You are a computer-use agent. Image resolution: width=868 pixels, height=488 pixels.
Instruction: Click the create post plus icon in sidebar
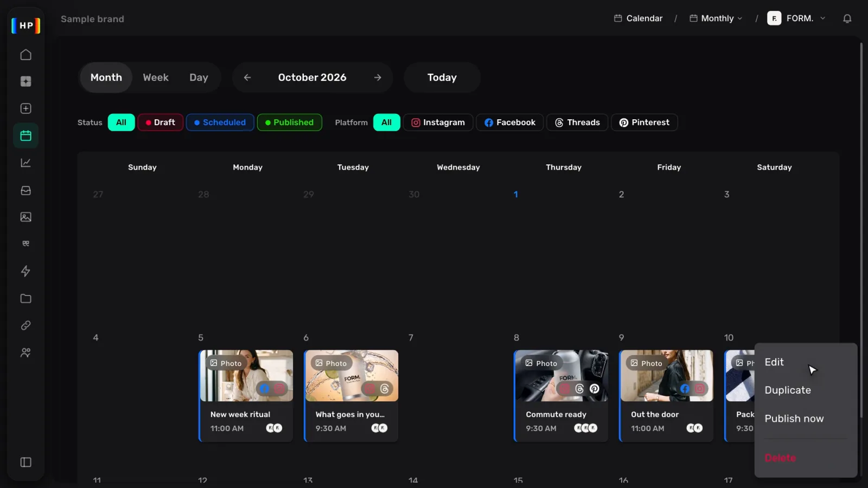25,108
